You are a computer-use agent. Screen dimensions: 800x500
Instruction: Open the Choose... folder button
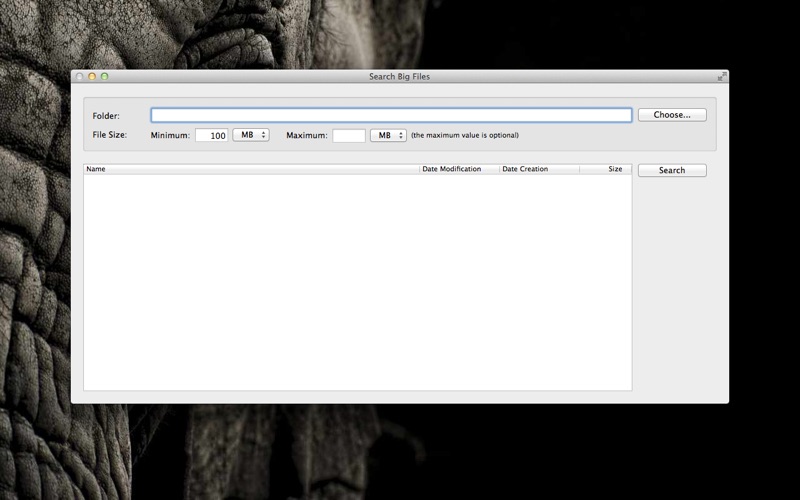tap(672, 115)
